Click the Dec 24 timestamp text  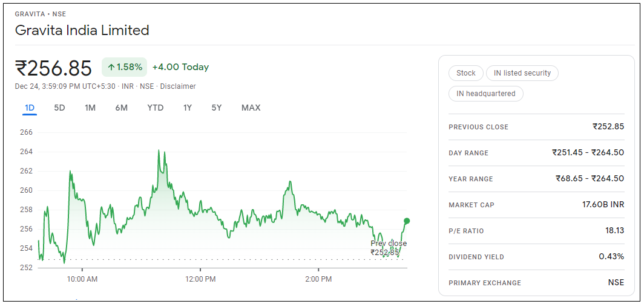pos(66,86)
